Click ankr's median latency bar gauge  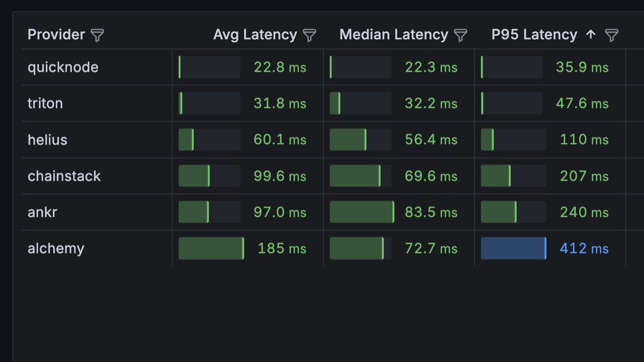362,212
